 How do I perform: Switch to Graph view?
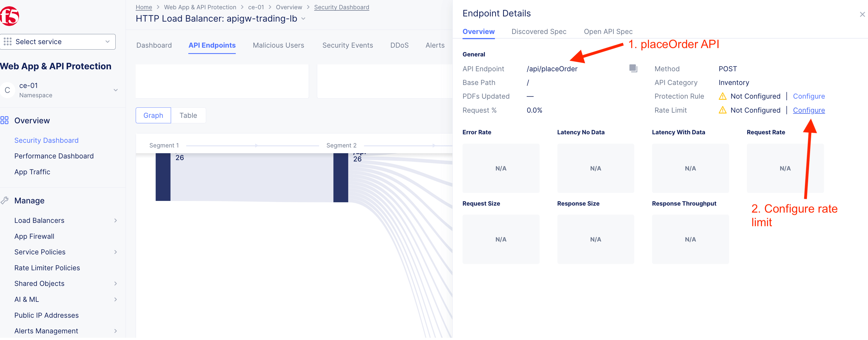(x=153, y=116)
